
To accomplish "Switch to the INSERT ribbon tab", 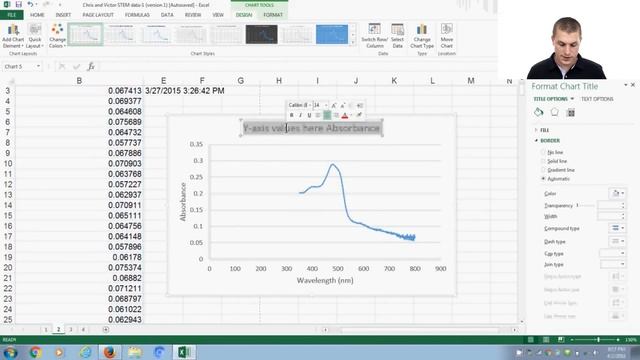I will (x=63, y=15).
